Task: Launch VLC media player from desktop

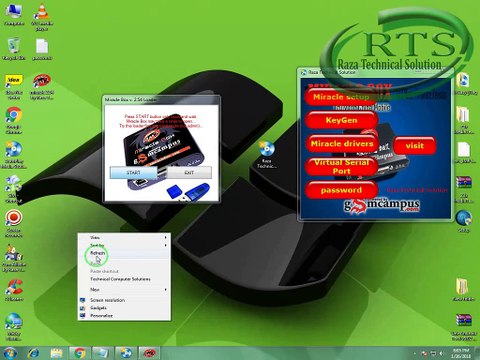Action: tap(42, 17)
